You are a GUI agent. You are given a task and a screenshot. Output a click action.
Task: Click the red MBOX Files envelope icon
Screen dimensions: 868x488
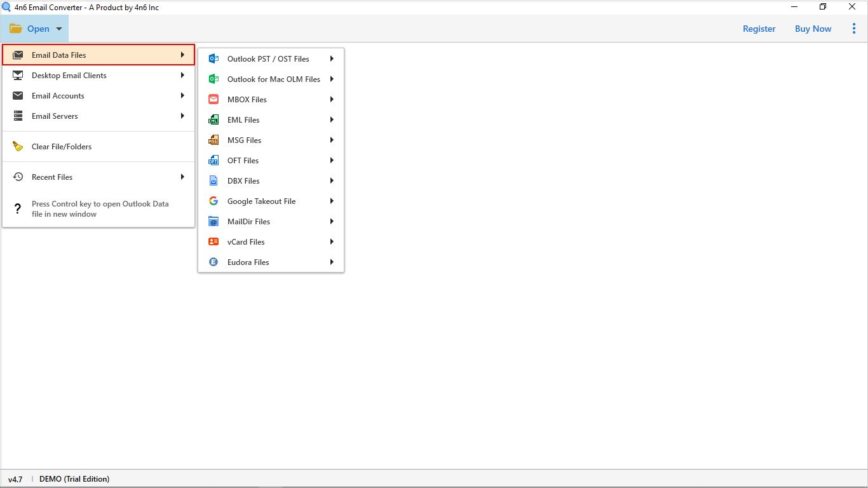214,100
